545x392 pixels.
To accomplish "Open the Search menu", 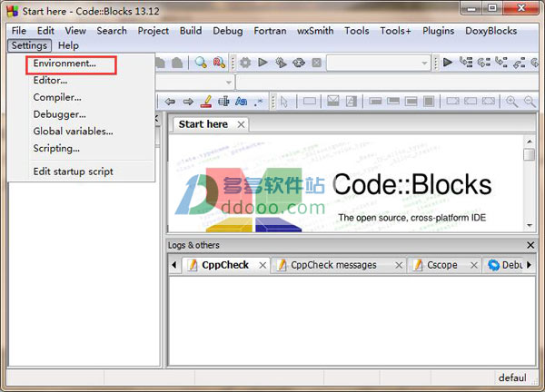I will point(112,31).
